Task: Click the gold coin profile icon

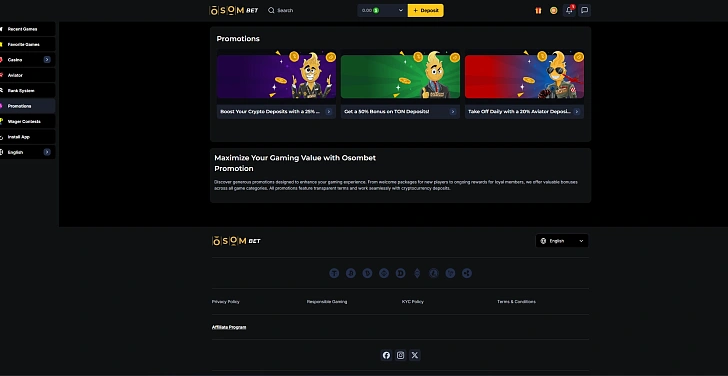Action: (x=553, y=10)
